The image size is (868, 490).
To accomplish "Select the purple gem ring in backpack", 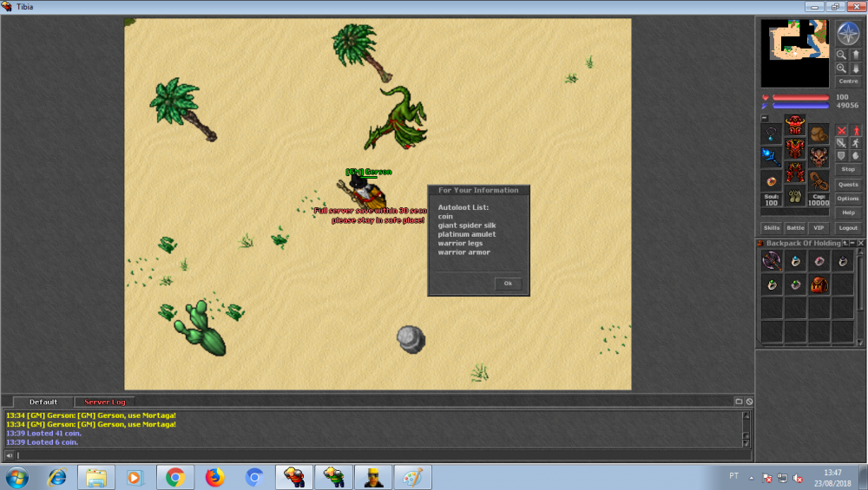I will (x=843, y=261).
